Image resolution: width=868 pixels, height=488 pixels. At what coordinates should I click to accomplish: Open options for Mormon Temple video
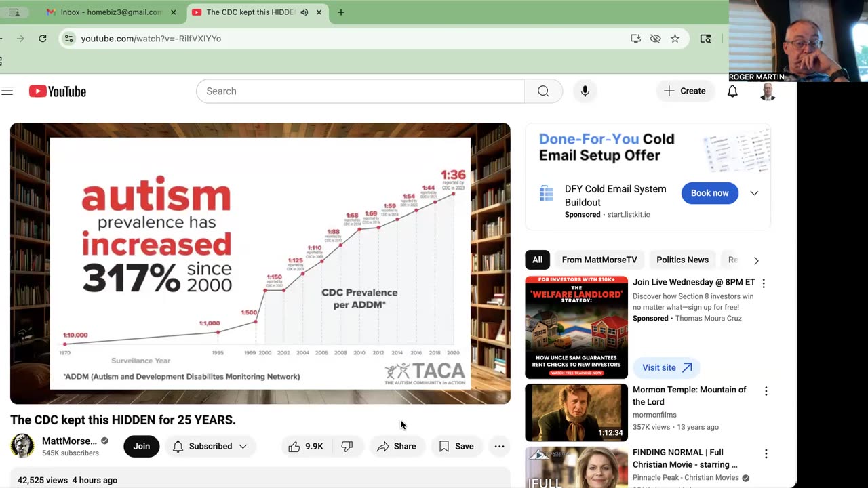click(766, 391)
